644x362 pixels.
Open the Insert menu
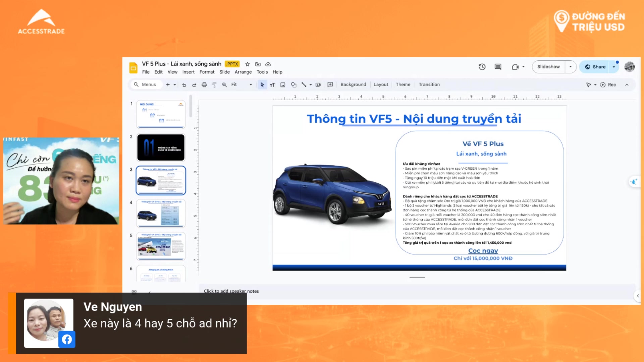(x=188, y=72)
